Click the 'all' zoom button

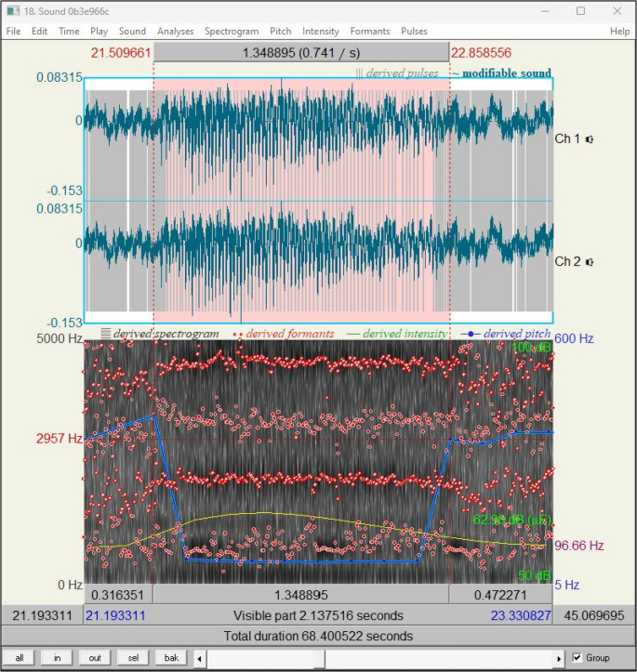point(20,657)
